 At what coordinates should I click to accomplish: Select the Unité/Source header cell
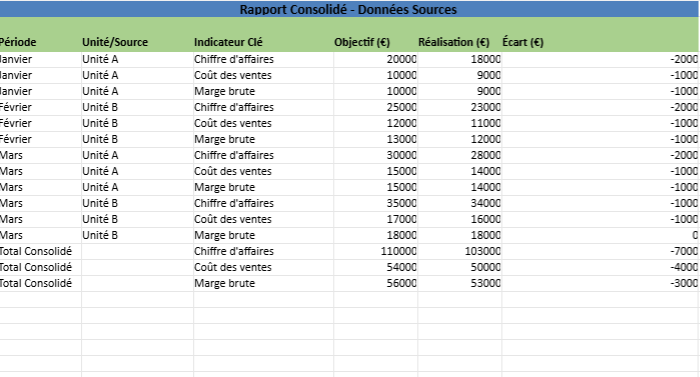tap(138, 42)
